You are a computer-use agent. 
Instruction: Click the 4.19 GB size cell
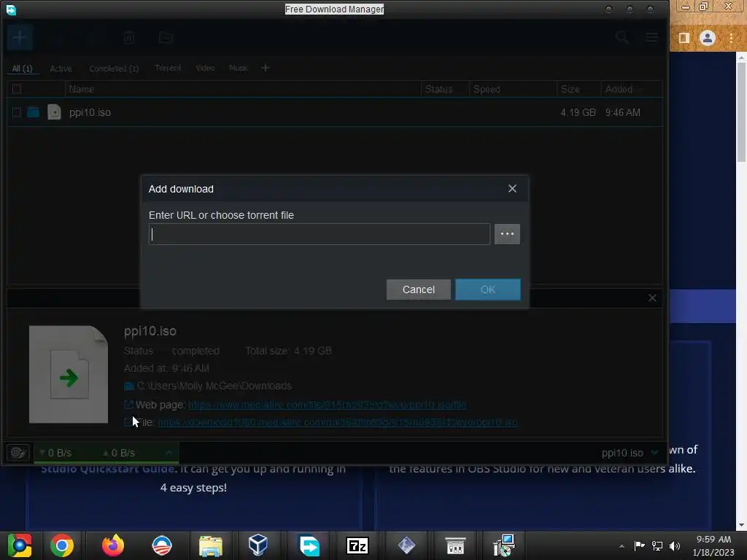click(x=578, y=112)
